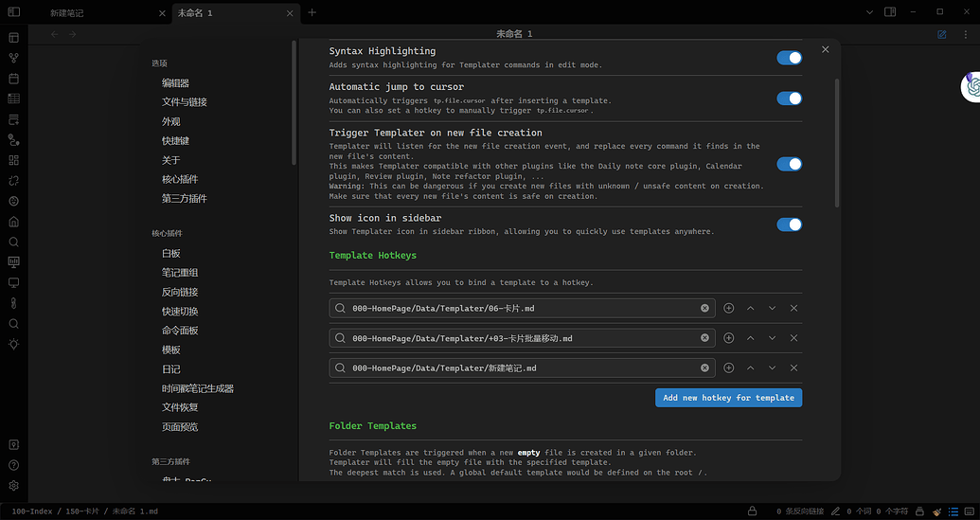This screenshot has height=520, width=980.
Task: Toggle edit mode pencil icon at top right
Action: [942, 34]
